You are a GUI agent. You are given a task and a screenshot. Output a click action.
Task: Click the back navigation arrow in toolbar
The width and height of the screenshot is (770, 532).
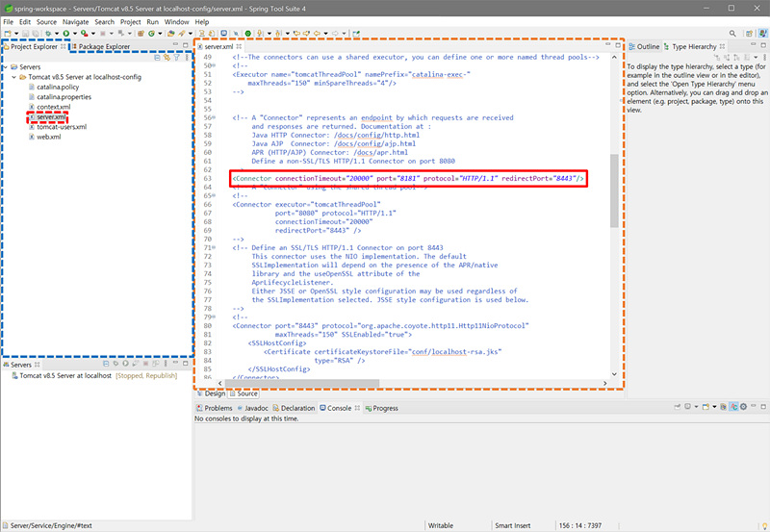coord(317,34)
